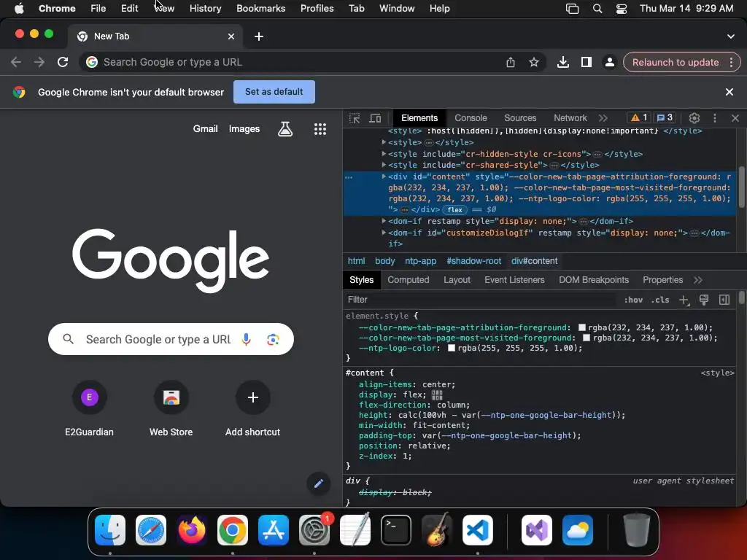Open Google Lens image search icon
747x560 pixels.
point(273,339)
